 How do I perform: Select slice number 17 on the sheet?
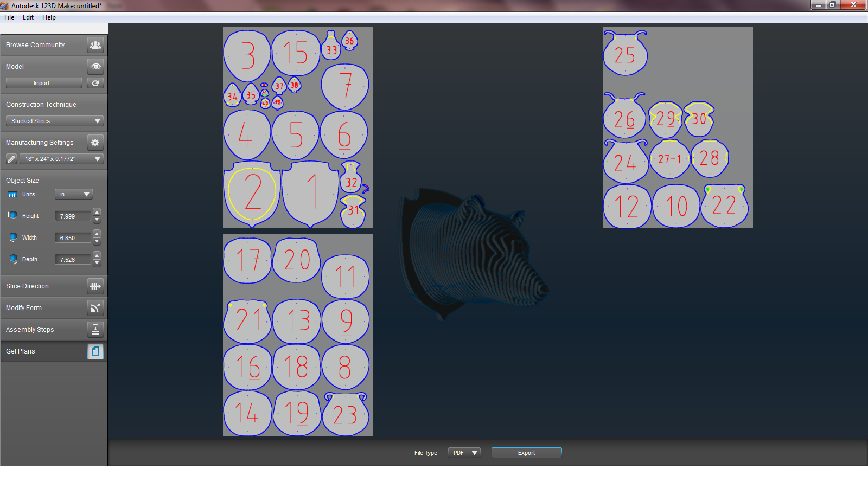coord(247,260)
